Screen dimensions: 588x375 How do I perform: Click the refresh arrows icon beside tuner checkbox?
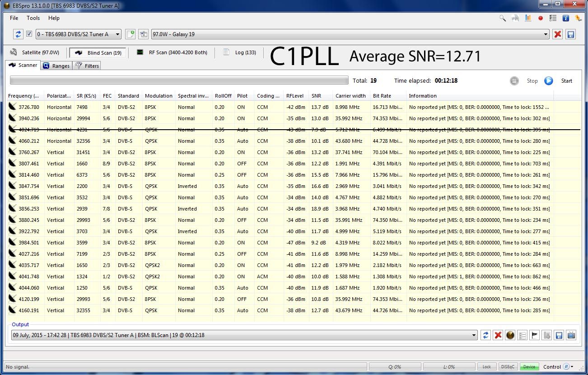point(18,34)
